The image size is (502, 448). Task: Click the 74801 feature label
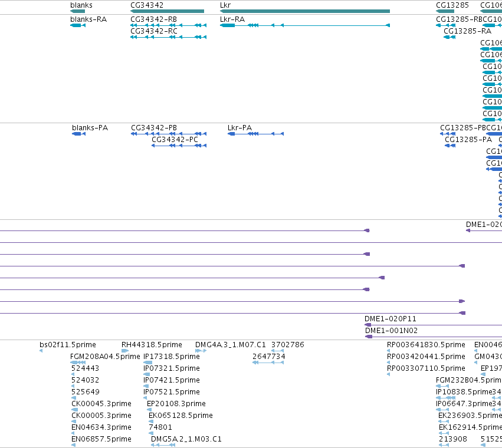coord(160,427)
